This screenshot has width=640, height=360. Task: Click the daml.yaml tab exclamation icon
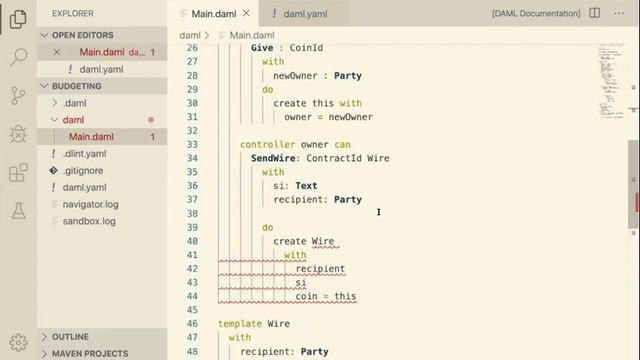[274, 14]
